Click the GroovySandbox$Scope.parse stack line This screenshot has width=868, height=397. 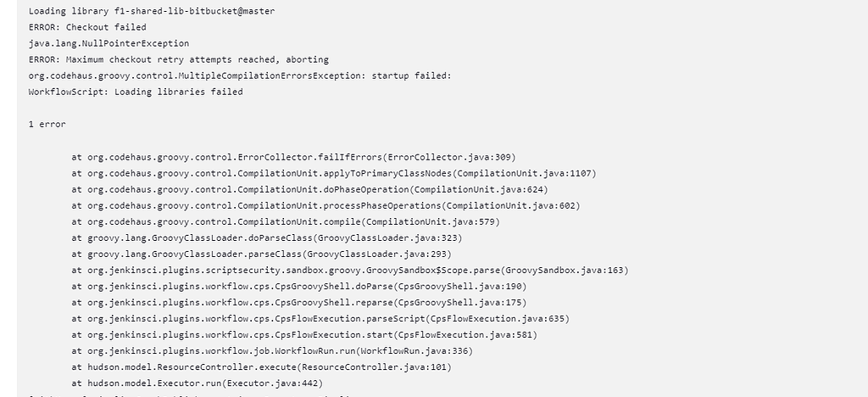point(350,270)
